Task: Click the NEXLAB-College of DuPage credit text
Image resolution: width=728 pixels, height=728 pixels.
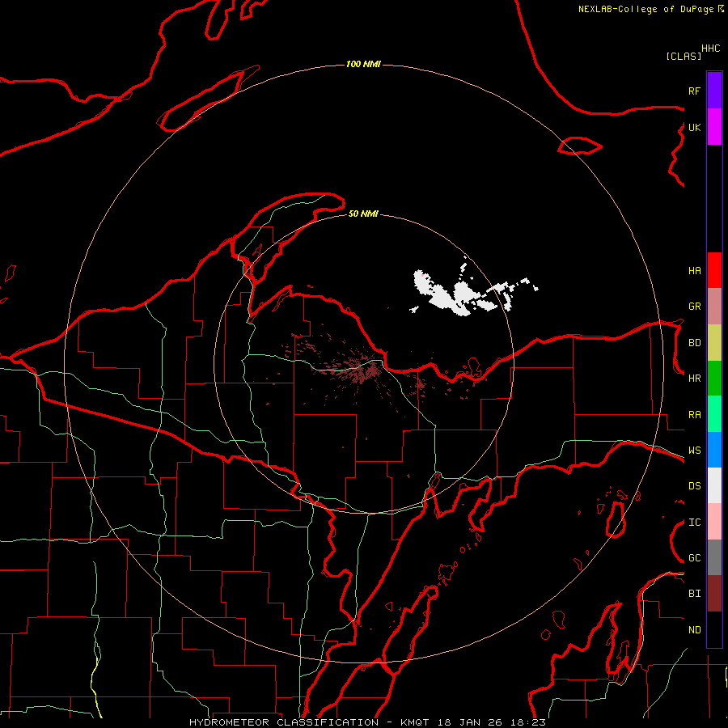Action: tap(645, 9)
